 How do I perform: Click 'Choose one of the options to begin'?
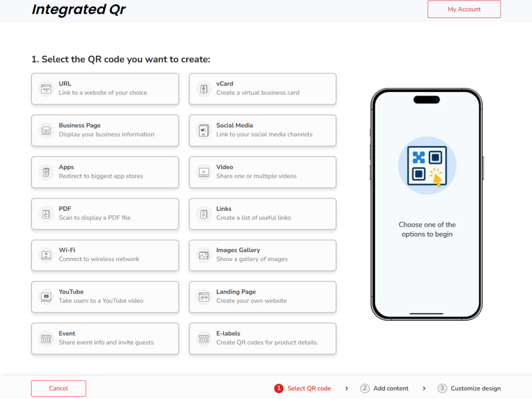pyautogui.click(x=427, y=229)
